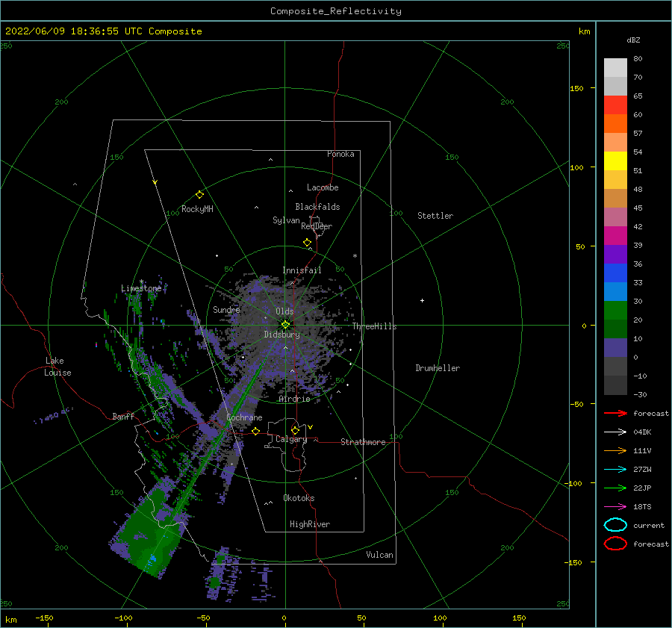The image size is (672, 628).
Task: Click the yellow diamond marker near Cochrane
Action: (256, 431)
